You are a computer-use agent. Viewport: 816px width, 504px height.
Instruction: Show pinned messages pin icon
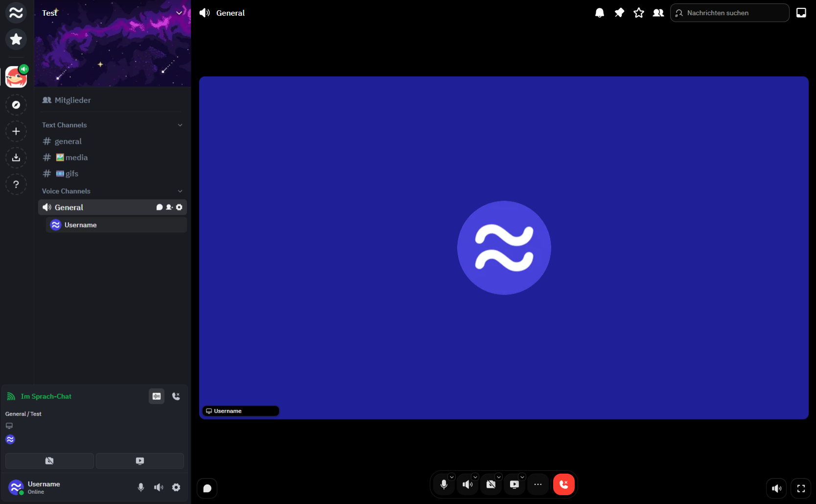click(619, 13)
